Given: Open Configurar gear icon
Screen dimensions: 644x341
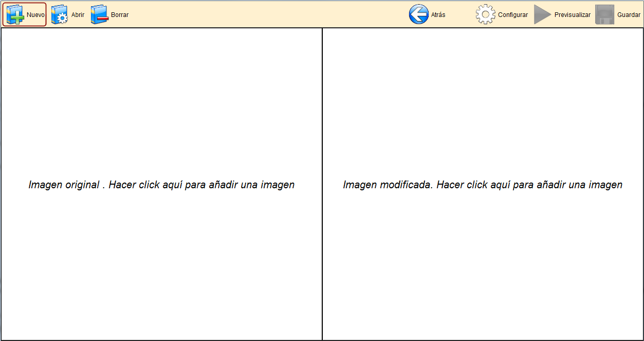Looking at the screenshot, I should tap(486, 14).
